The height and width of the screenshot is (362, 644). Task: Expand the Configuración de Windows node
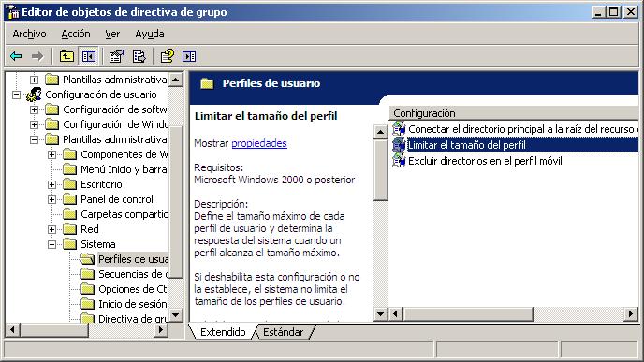pos(34,124)
